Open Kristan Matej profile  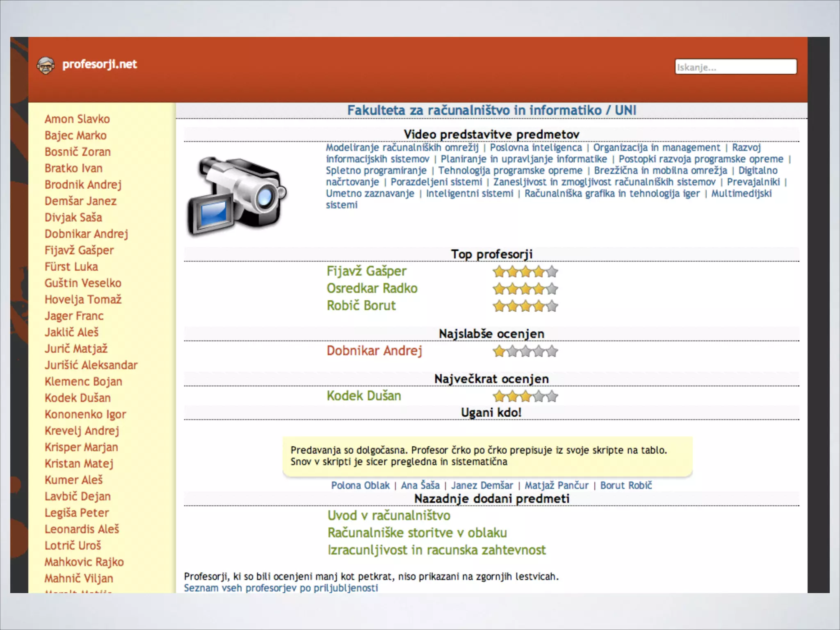pos(79,463)
